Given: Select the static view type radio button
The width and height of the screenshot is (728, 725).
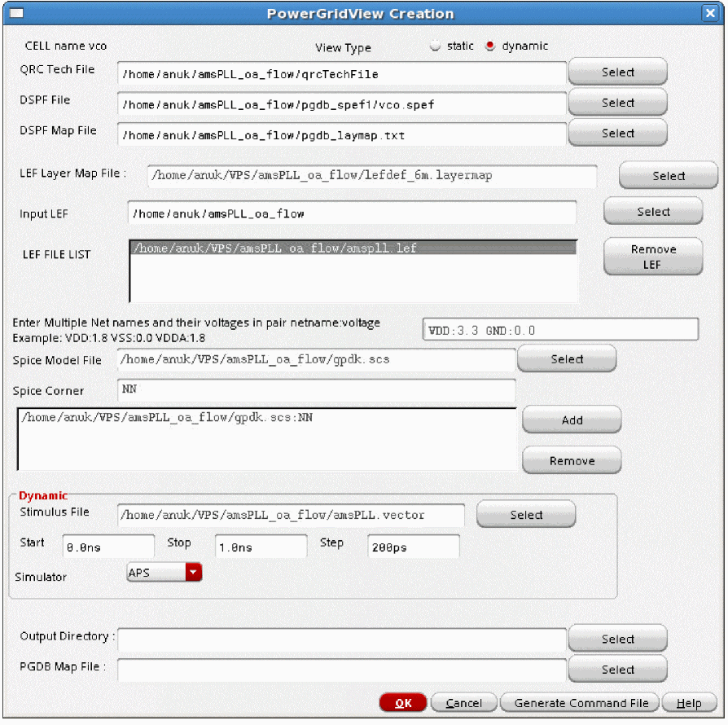Looking at the screenshot, I should click(435, 46).
